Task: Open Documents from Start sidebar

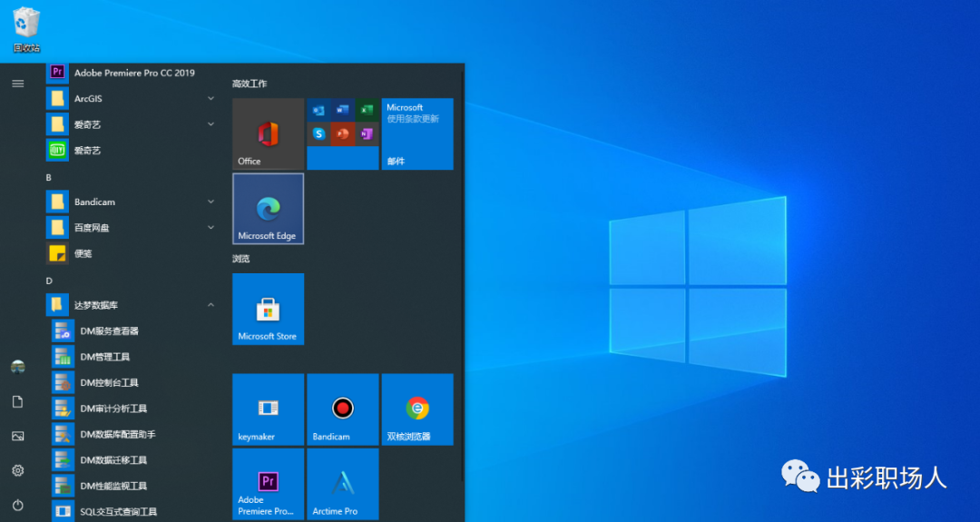Action: (x=17, y=401)
